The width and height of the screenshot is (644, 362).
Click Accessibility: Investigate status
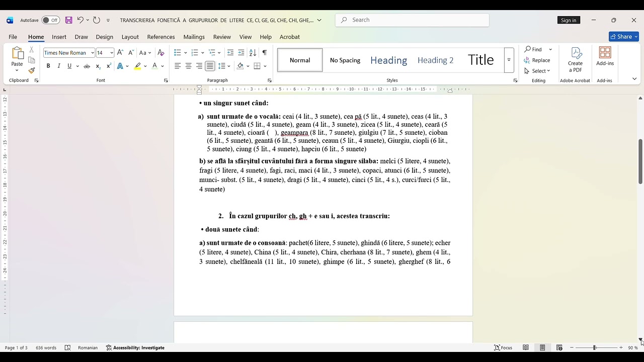[x=135, y=347]
